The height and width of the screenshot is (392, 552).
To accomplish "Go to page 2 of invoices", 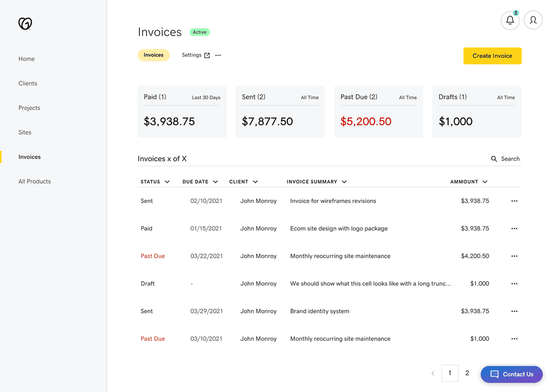I will pos(467,373).
